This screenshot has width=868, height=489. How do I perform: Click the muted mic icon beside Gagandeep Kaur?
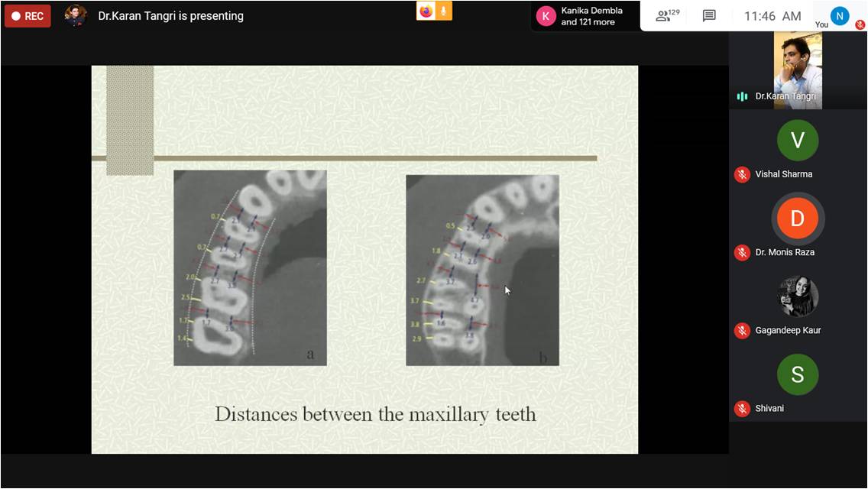(741, 330)
